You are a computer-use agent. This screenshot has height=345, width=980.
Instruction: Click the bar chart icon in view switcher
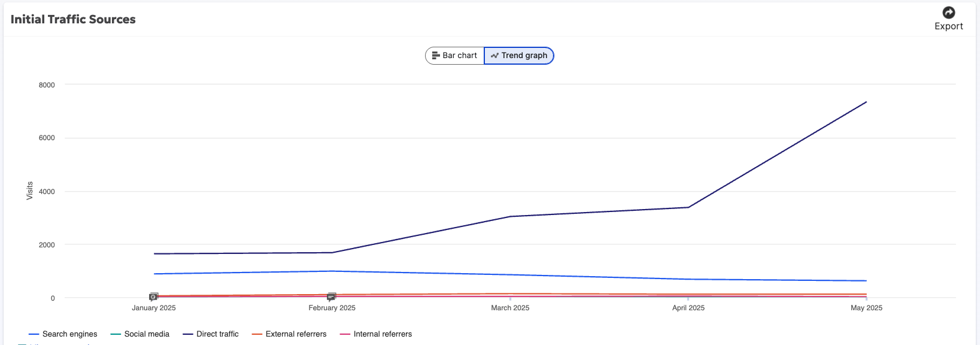[x=436, y=56]
